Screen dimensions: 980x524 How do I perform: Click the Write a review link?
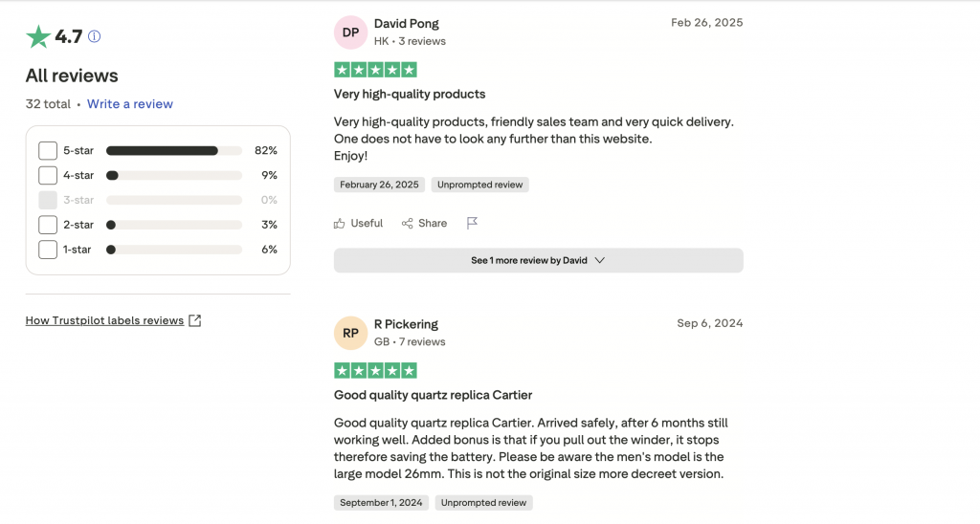[x=130, y=104]
